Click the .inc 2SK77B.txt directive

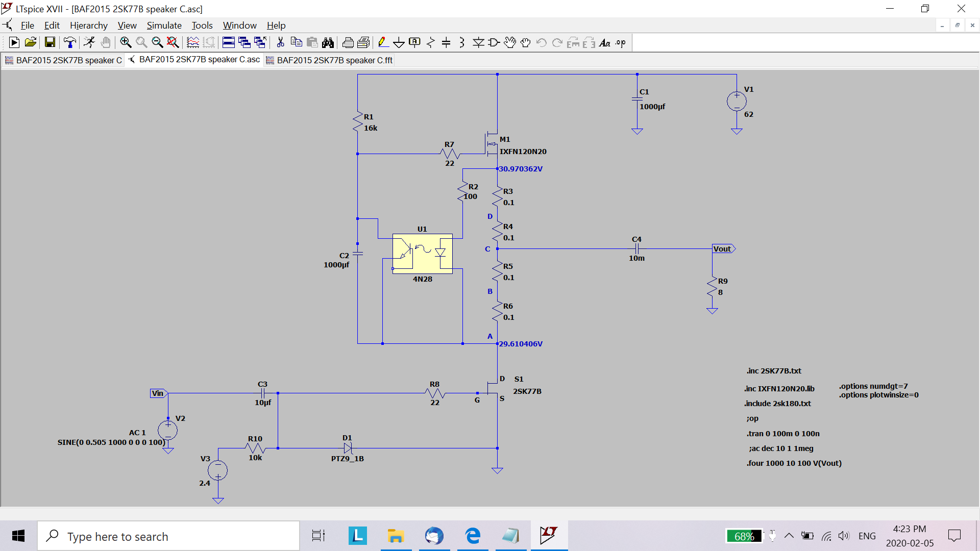tap(774, 371)
